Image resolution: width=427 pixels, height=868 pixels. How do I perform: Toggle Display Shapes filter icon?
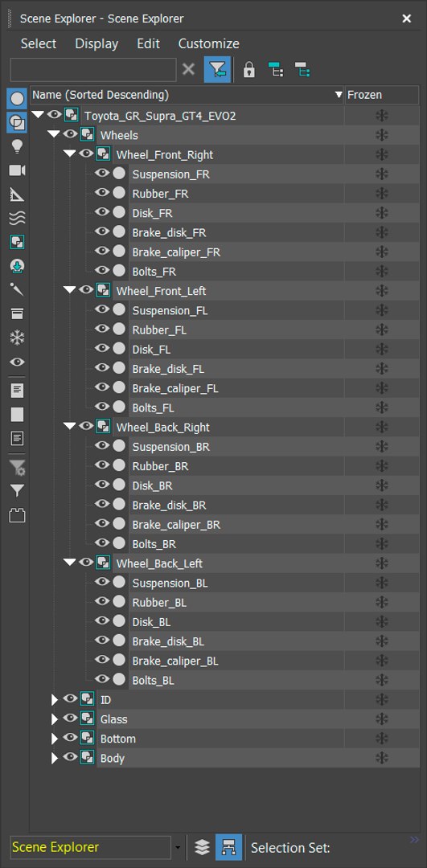(x=17, y=122)
